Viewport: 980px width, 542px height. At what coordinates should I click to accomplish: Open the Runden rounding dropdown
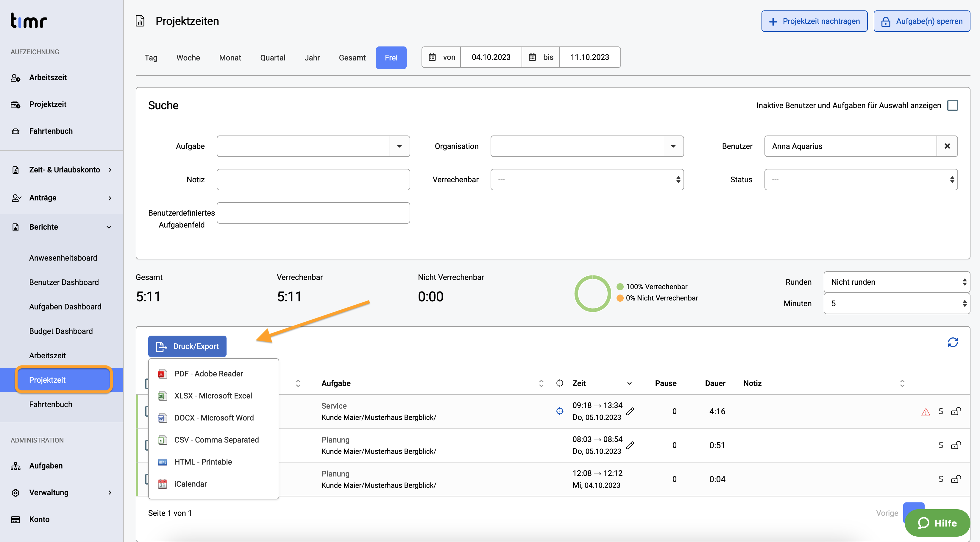coord(897,282)
